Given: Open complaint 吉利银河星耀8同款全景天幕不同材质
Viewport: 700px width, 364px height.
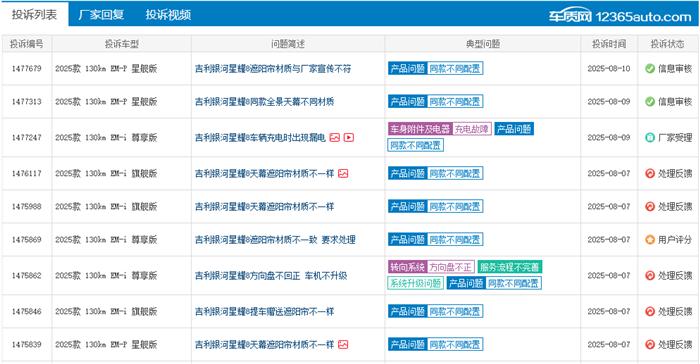Looking at the screenshot, I should (264, 101).
